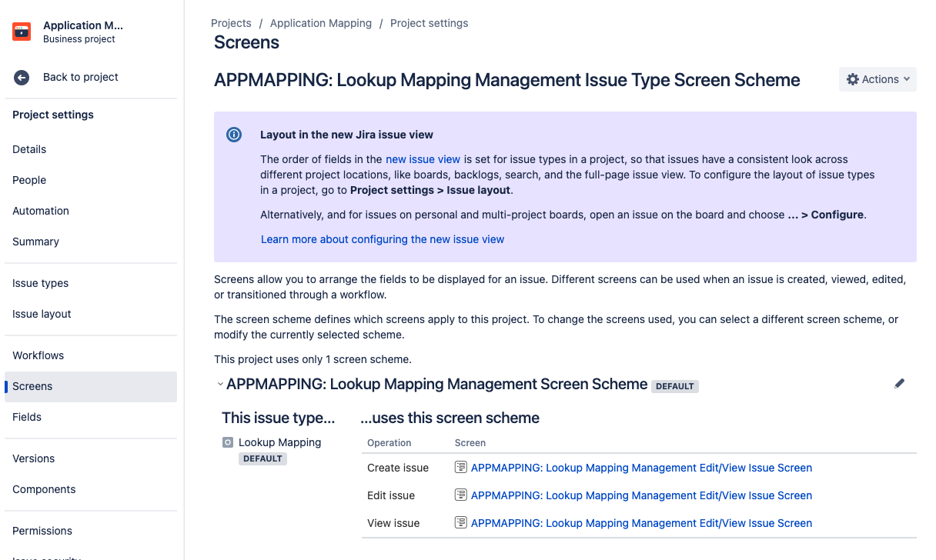936x560 pixels.
Task: Click the screen icon beside View issue row
Action: click(460, 523)
